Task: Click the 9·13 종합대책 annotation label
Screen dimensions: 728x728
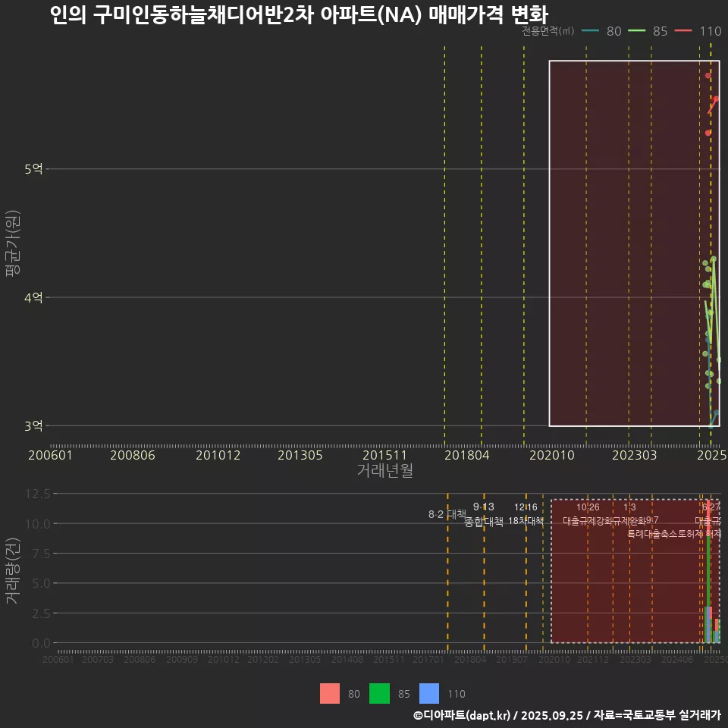Action: pos(484,514)
